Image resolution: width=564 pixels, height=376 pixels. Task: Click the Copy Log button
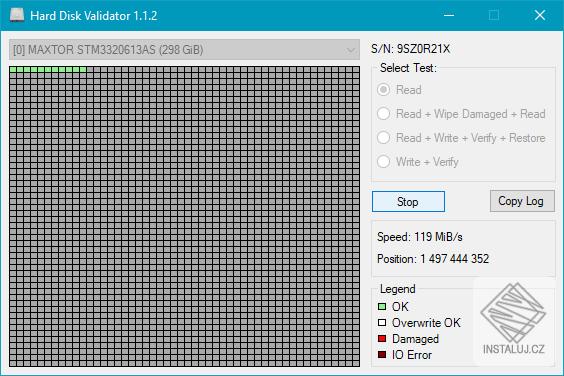pos(522,201)
